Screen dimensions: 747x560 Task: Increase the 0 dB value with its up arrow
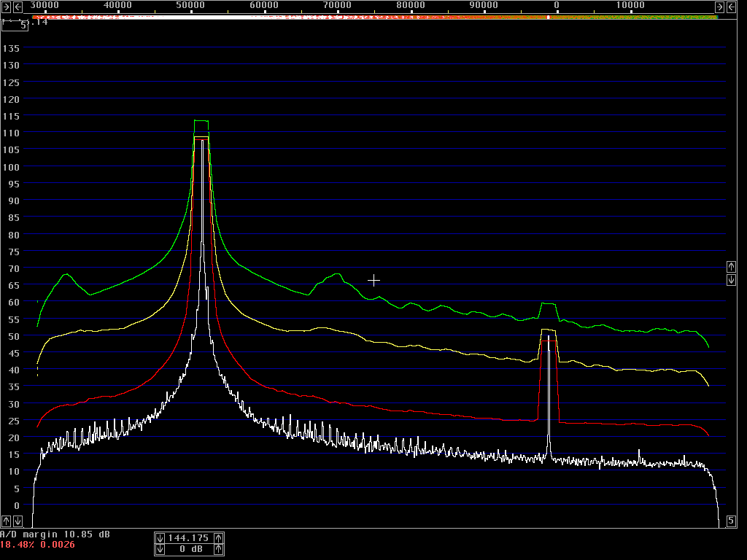[219, 550]
